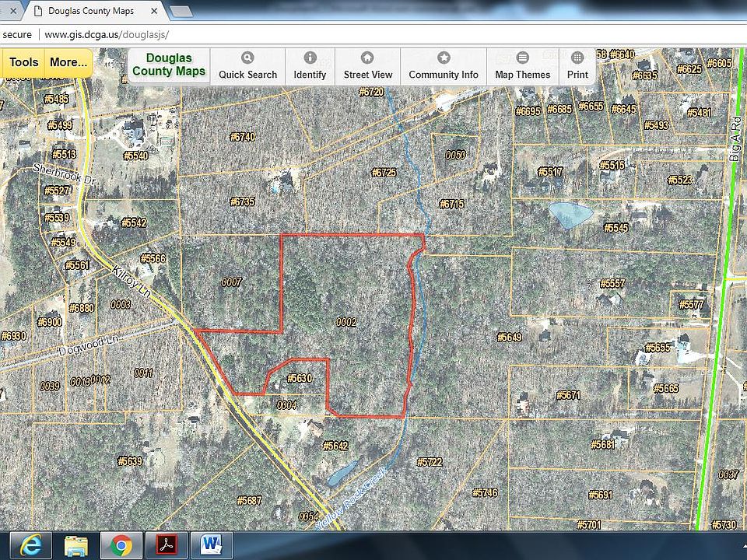Image resolution: width=747 pixels, height=560 pixels.
Task: Click parcel label #5746
Action: [485, 492]
